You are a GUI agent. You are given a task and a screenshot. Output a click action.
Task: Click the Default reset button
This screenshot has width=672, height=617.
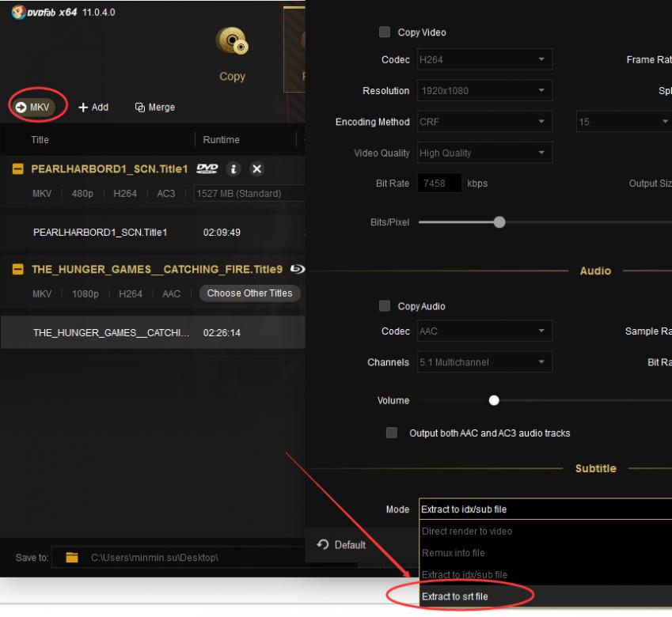tap(341, 545)
